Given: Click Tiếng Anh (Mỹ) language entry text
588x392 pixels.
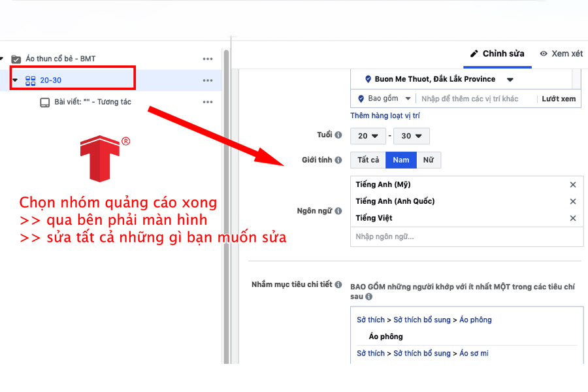Looking at the screenshot, I should (383, 184).
